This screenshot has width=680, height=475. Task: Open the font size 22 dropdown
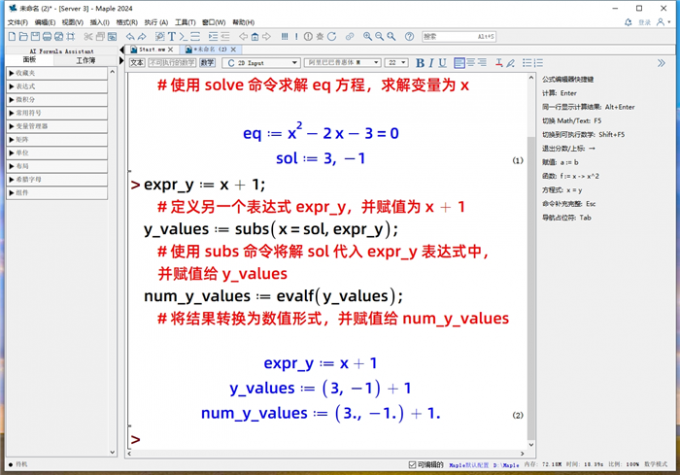(x=396, y=62)
